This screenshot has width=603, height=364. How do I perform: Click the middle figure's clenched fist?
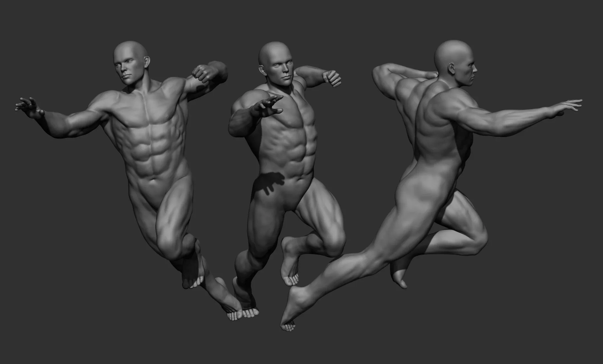coord(332,78)
